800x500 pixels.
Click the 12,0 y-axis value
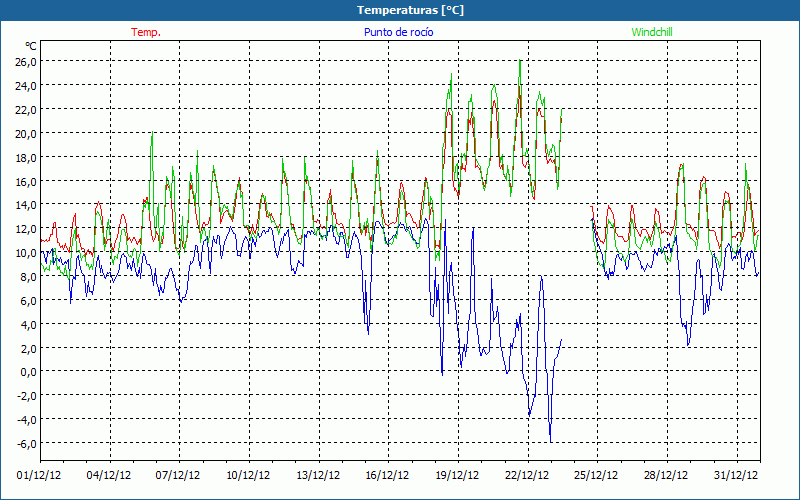coord(26,229)
